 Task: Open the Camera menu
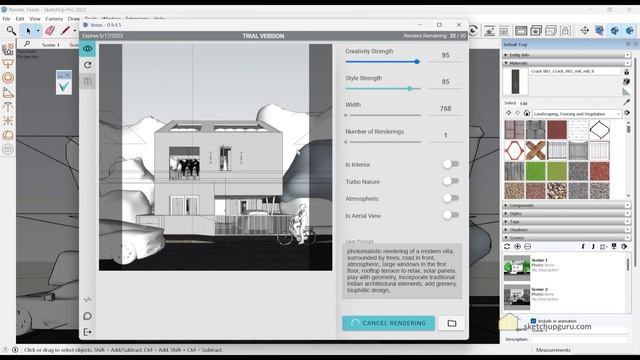(54, 19)
